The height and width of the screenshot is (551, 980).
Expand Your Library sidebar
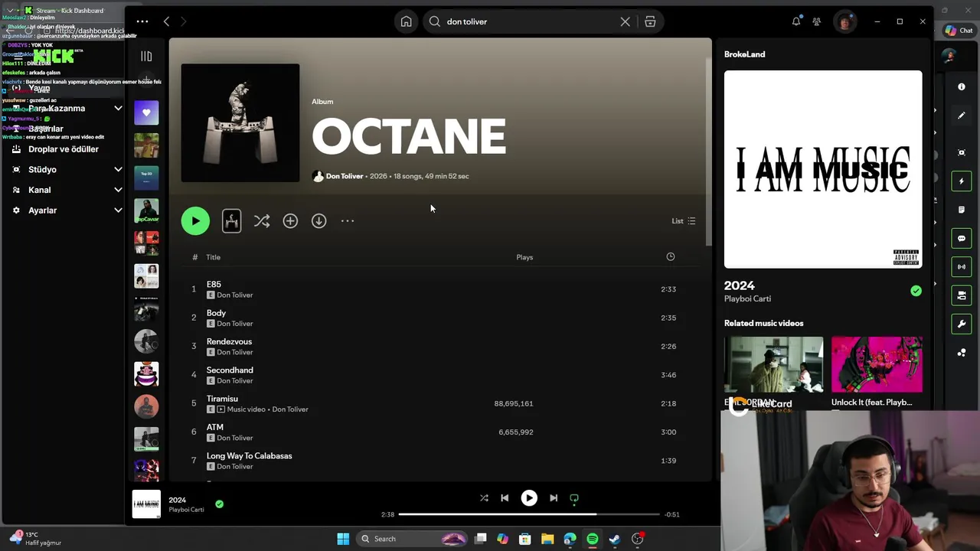click(x=146, y=56)
